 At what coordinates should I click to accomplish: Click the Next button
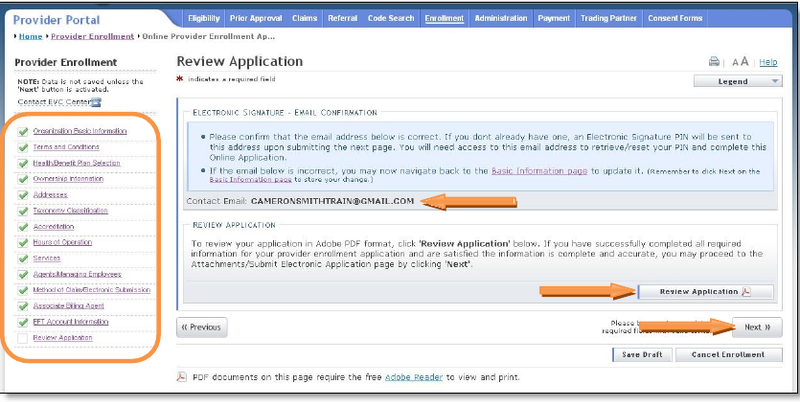pyautogui.click(x=757, y=328)
